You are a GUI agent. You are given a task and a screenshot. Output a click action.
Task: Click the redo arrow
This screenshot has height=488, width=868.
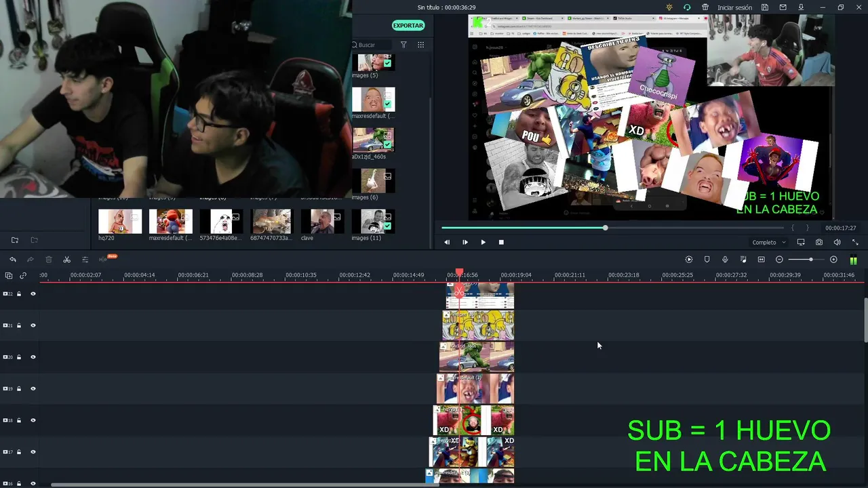tap(31, 260)
